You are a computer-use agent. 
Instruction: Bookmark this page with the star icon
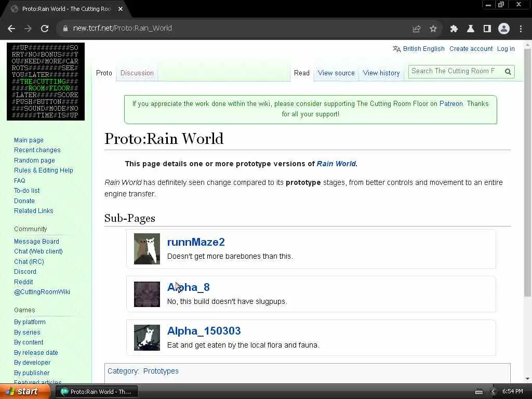(x=433, y=29)
